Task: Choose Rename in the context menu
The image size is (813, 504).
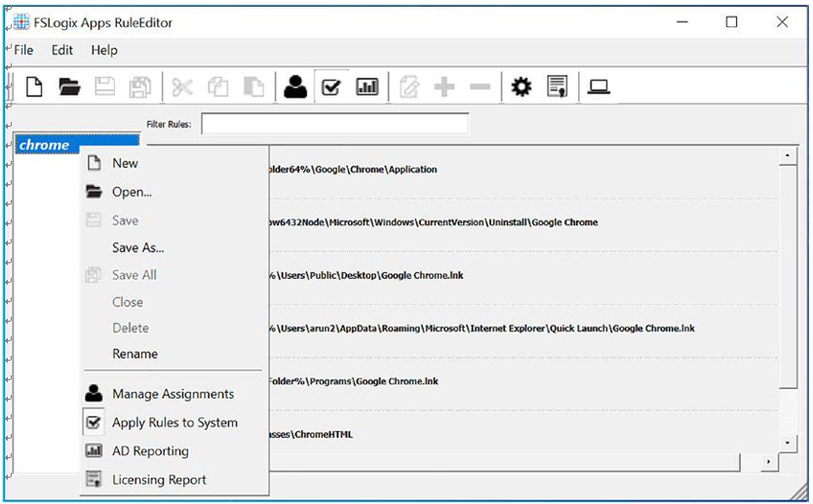Action: tap(174, 354)
